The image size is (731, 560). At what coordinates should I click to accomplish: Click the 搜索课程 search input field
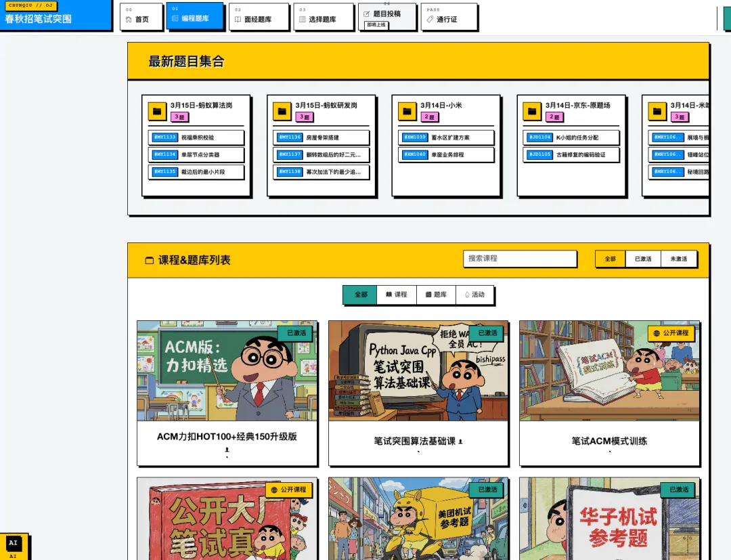pos(520,259)
